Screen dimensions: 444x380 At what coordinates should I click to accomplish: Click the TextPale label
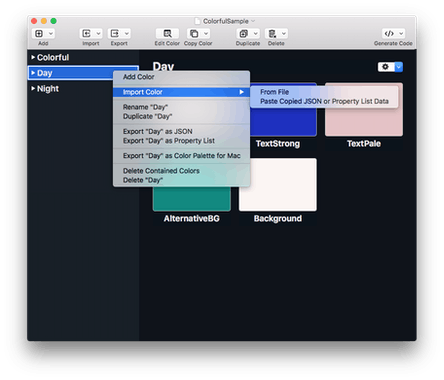tap(364, 144)
